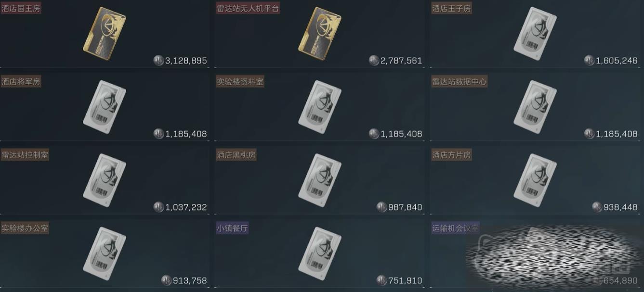Click the 3,128,895 price value
Image resolution: width=644 pixels, height=292 pixels.
(186, 61)
